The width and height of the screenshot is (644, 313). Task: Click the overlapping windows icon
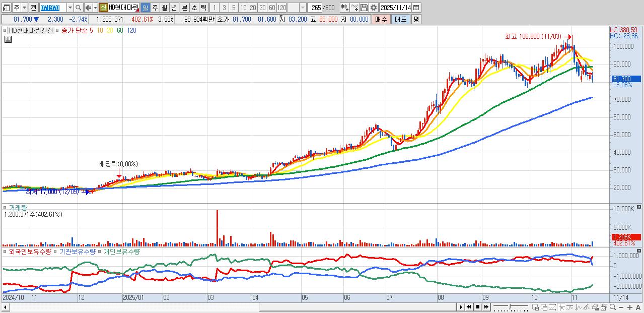544,307
